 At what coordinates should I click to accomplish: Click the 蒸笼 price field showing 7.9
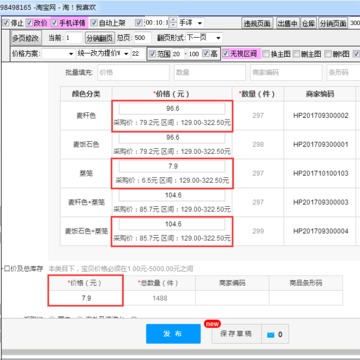pos(172,166)
